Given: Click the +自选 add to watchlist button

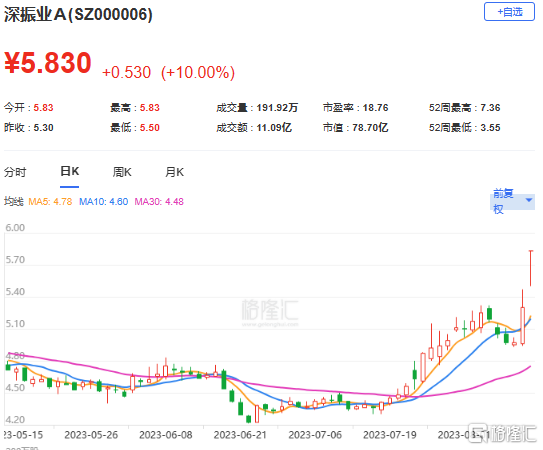Looking at the screenshot, I should click(509, 12).
